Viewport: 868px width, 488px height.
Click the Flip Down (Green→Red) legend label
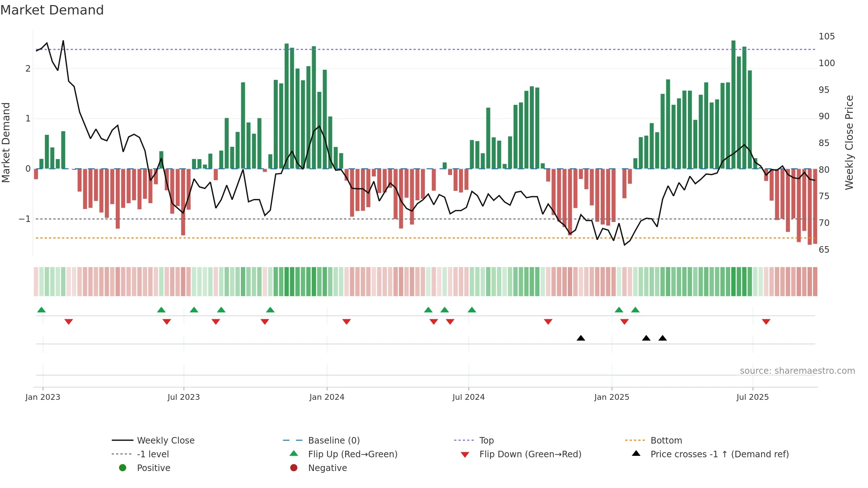(x=531, y=454)
